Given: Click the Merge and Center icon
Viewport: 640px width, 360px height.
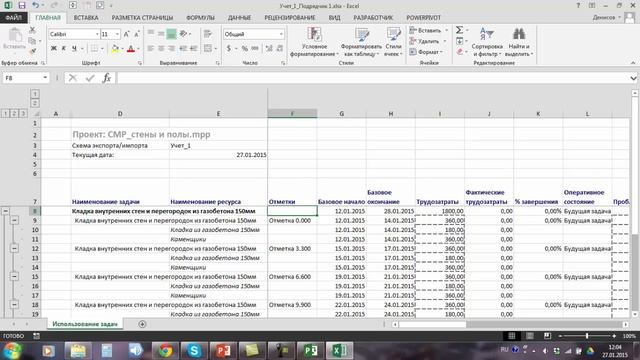Looking at the screenshot, I should click(x=208, y=49).
